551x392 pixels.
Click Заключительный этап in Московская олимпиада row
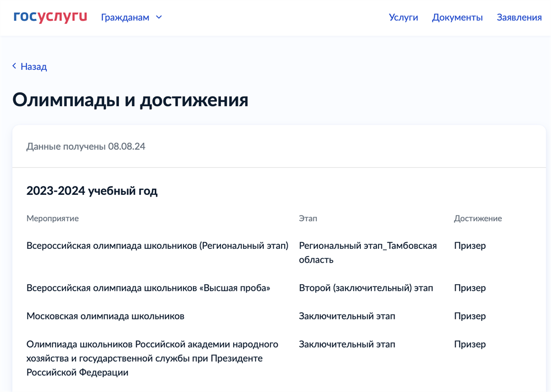coord(347,316)
